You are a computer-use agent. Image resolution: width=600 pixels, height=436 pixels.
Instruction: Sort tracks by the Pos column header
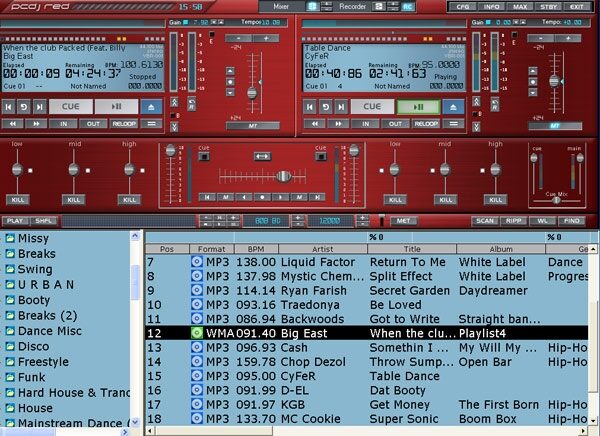pos(167,249)
